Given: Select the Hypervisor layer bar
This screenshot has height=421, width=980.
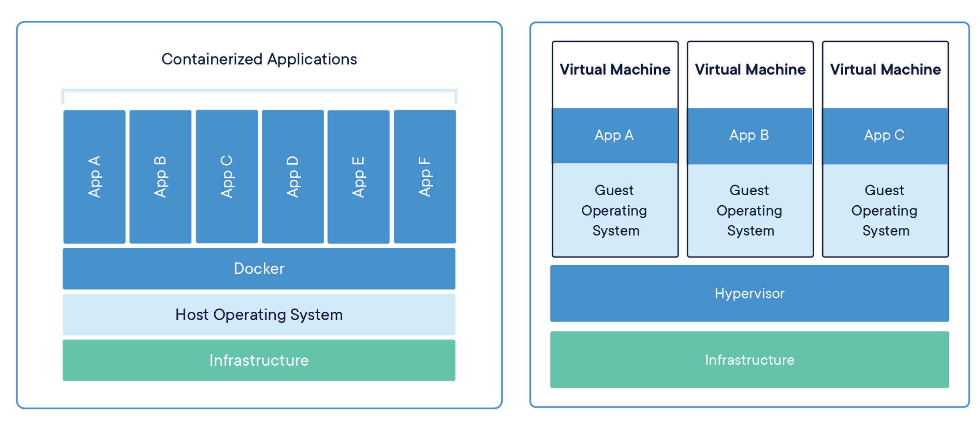Looking at the screenshot, I should pyautogui.click(x=749, y=293).
